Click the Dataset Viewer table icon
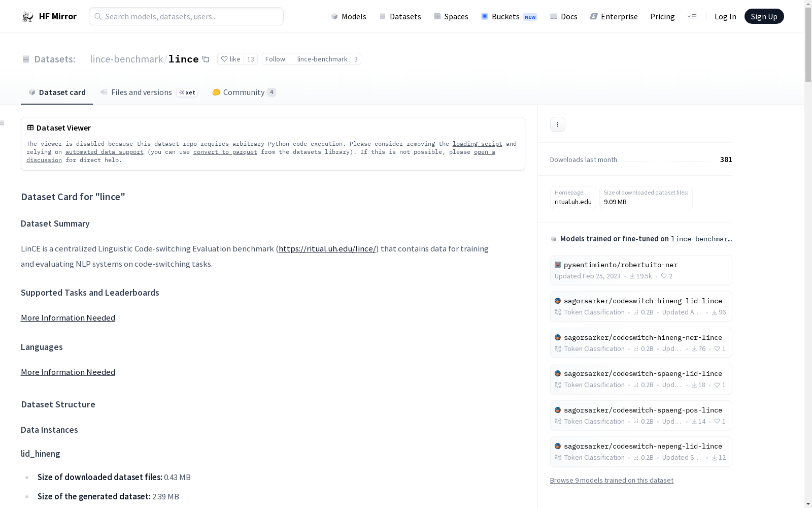The height and width of the screenshot is (508, 812). 30,128
